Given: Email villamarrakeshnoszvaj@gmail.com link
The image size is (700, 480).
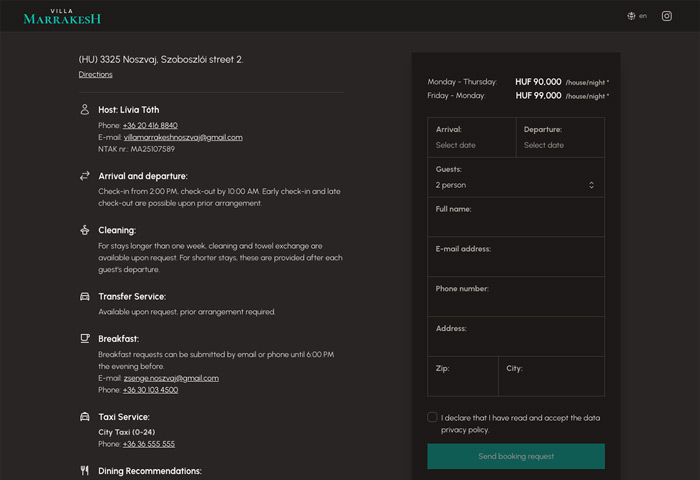Looking at the screenshot, I should [182, 137].
